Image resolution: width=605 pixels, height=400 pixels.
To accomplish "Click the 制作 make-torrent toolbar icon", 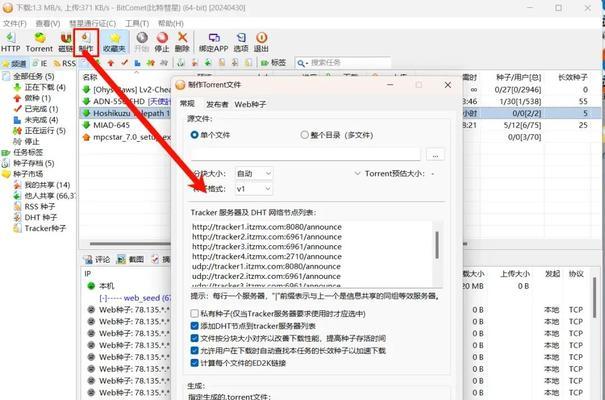I will pyautogui.click(x=86, y=42).
